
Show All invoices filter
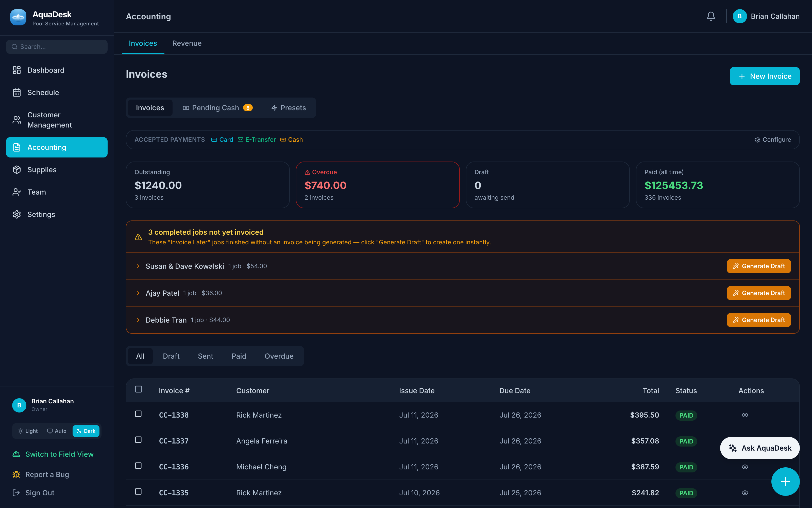[x=140, y=356]
